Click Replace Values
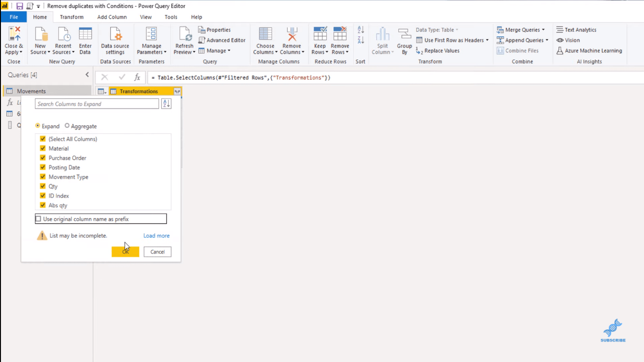 click(438, 50)
